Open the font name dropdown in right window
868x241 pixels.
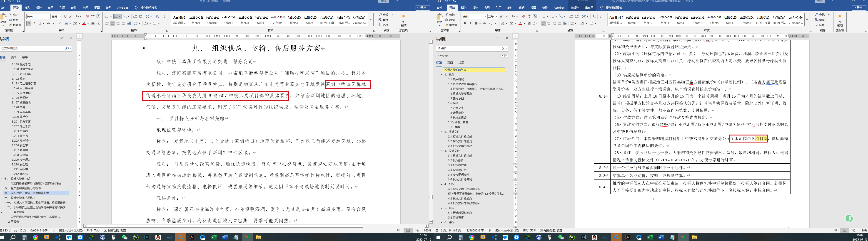(485, 17)
